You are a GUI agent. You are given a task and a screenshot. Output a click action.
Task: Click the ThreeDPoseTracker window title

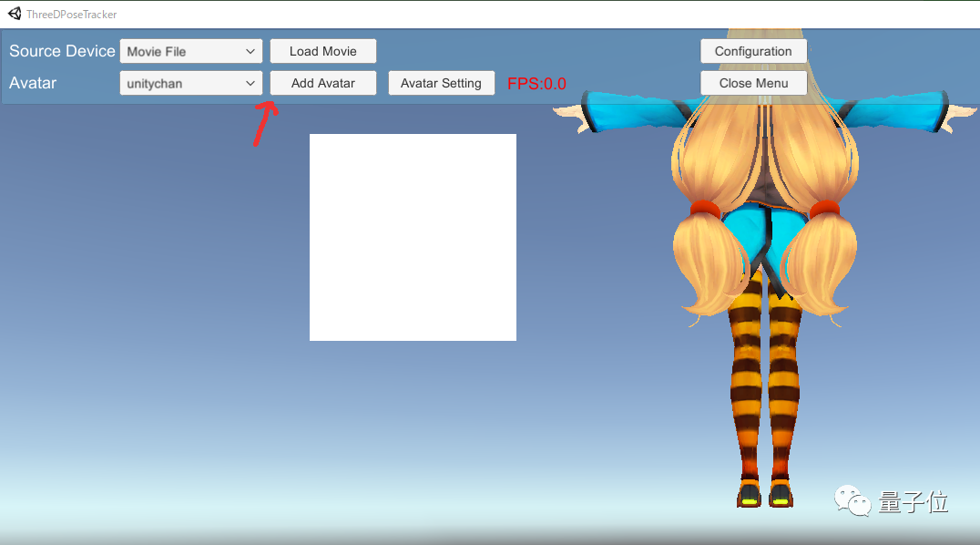(71, 15)
